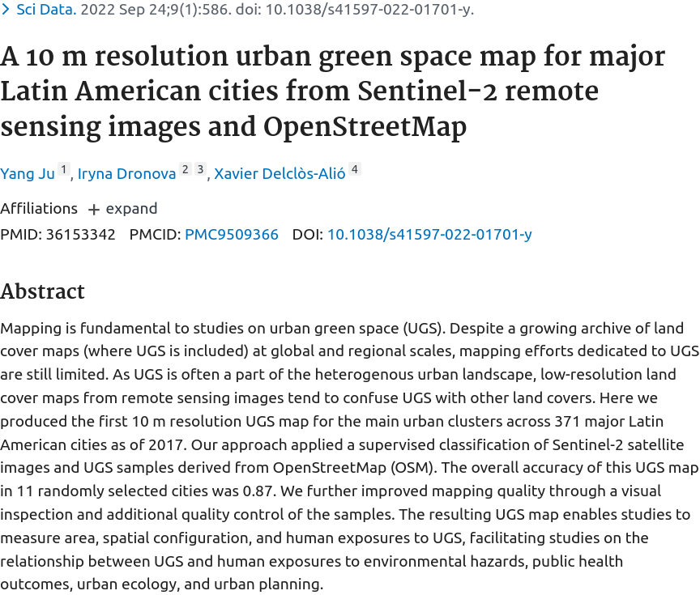Image resolution: width=700 pixels, height=595 pixels.
Task: Click affiliation superscript 1 after Yang Ju
Action: pos(64,170)
